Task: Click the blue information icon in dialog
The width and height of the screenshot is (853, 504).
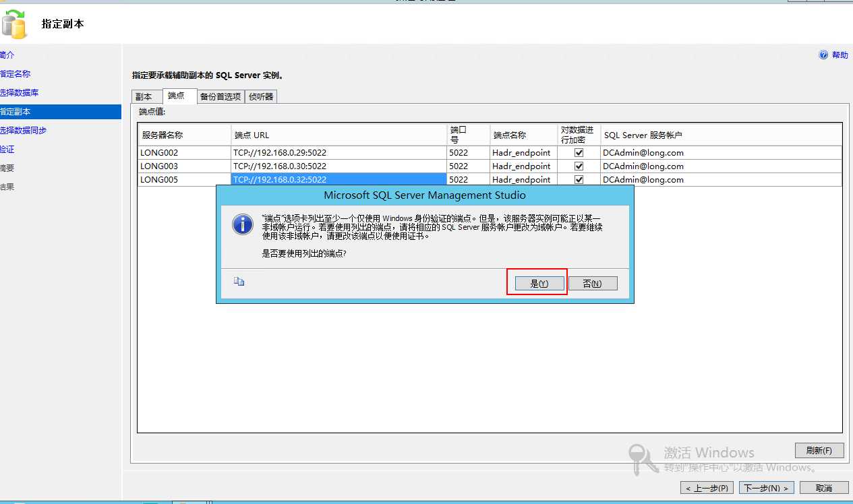Action: tap(243, 224)
